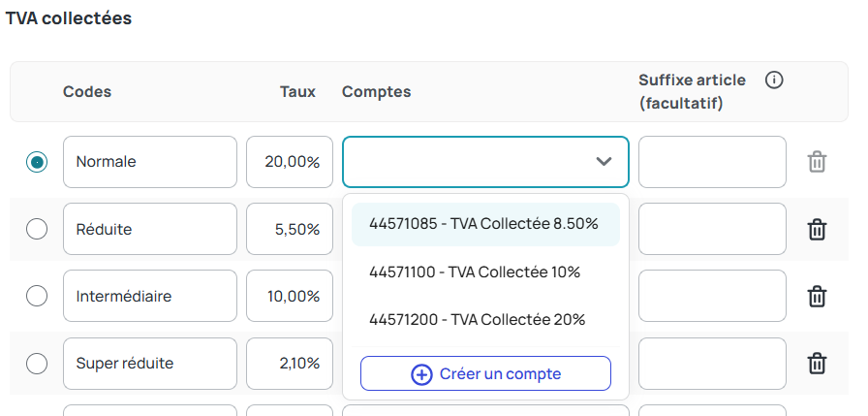
Task: Click trash icon on Normale row
Action: (817, 162)
